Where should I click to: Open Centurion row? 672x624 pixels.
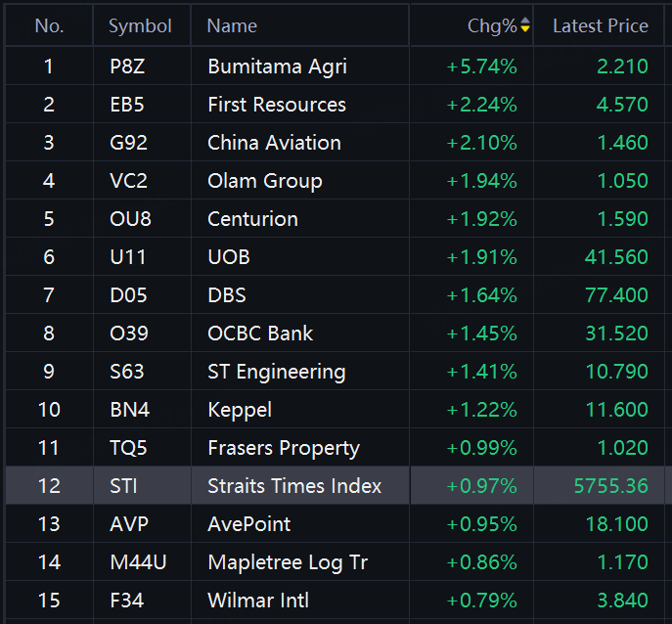tap(252, 219)
